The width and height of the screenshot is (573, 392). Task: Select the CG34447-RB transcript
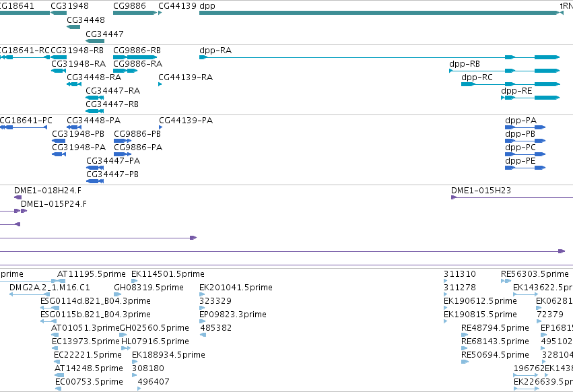pos(95,111)
